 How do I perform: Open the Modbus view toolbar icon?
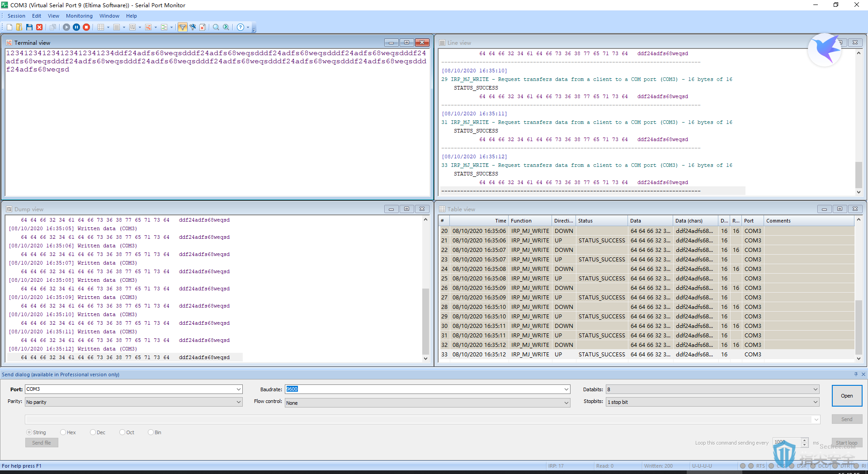[x=164, y=27]
